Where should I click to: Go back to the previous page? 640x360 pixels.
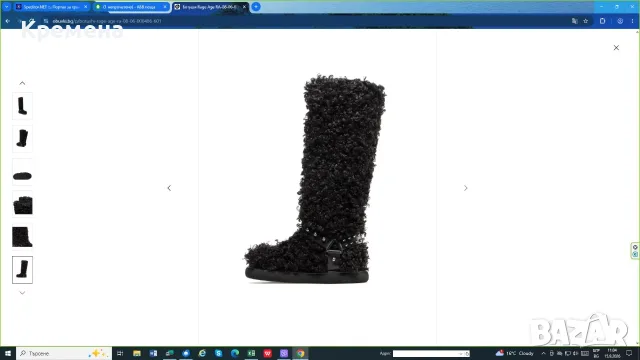click(x=8, y=21)
